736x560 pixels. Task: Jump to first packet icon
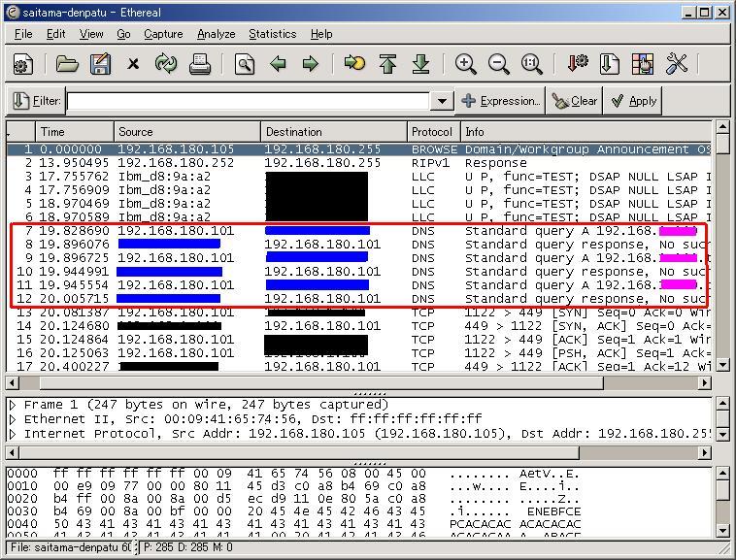pyautogui.click(x=387, y=64)
